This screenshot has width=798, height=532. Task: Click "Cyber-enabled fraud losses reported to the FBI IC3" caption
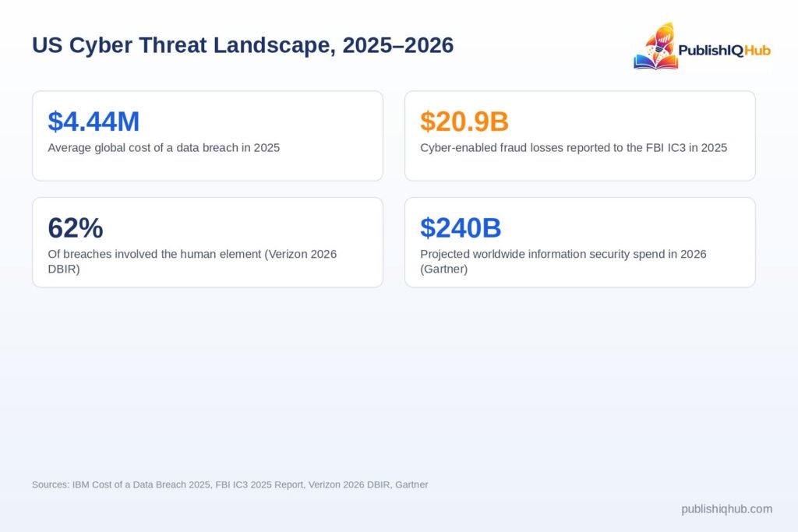[x=574, y=147]
